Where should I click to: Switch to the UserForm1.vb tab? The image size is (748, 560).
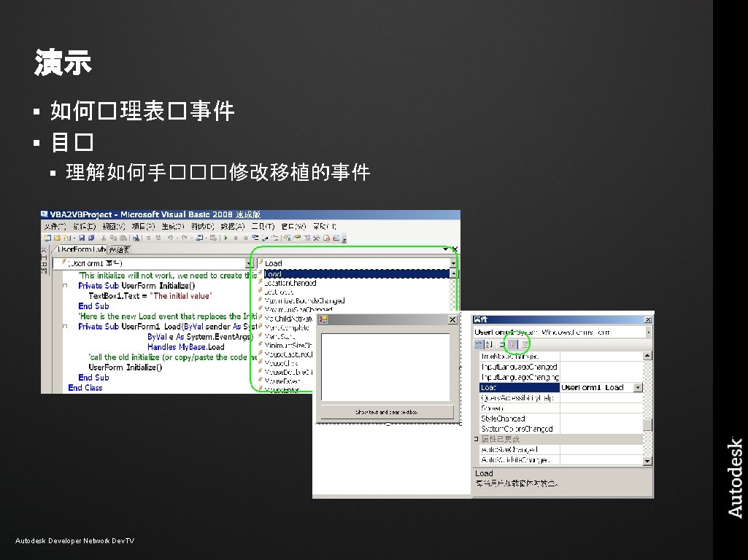(x=81, y=249)
